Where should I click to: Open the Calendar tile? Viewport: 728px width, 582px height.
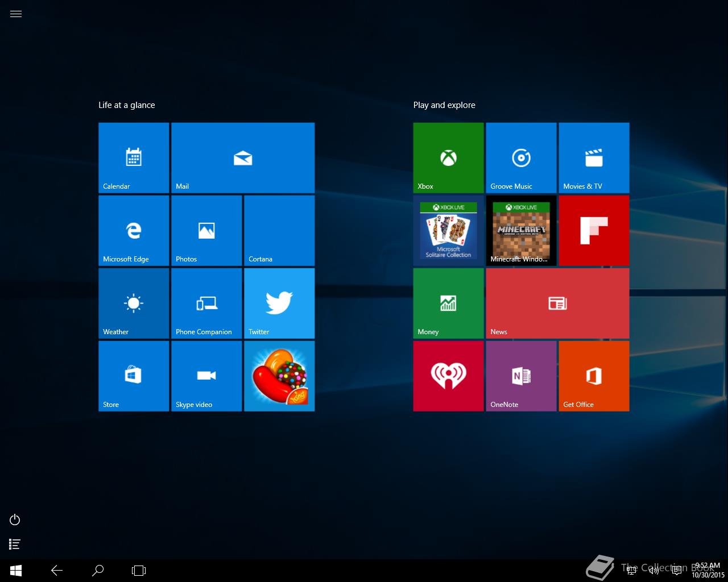tap(134, 158)
